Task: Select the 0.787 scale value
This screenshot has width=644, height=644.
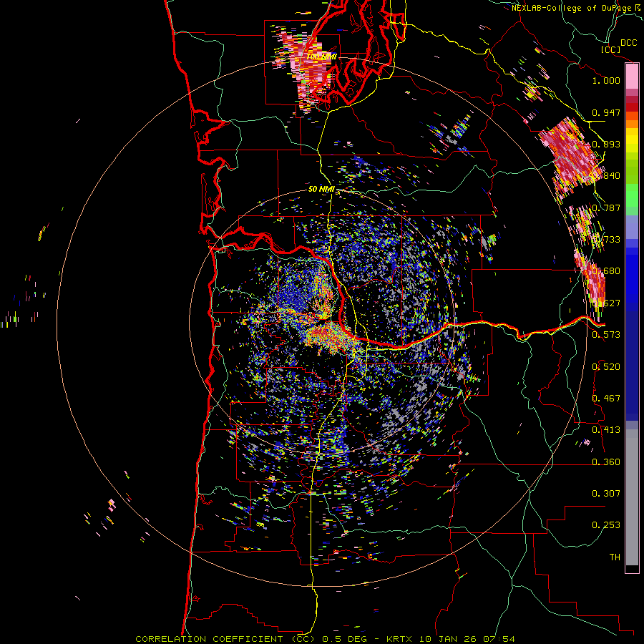Action: pos(606,208)
